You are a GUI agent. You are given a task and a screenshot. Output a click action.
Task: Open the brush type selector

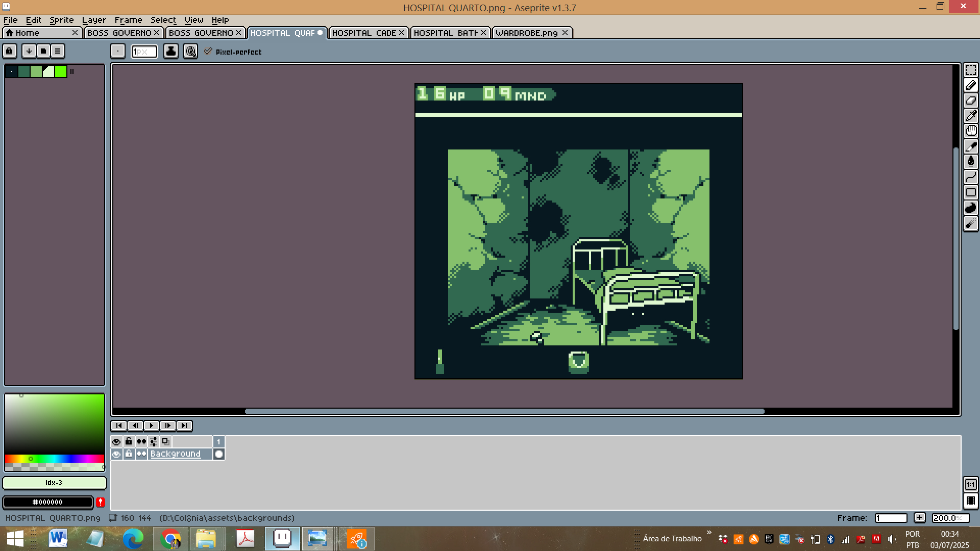click(x=118, y=51)
